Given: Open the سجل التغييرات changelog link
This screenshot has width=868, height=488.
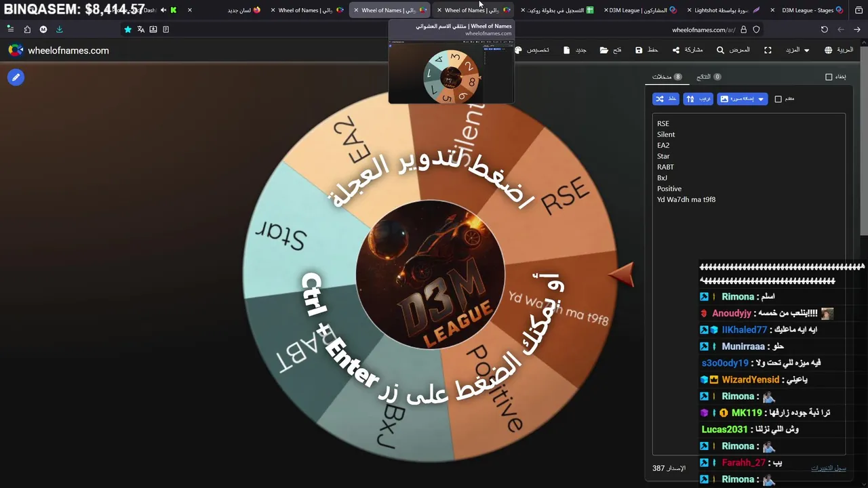Looking at the screenshot, I should click(829, 468).
